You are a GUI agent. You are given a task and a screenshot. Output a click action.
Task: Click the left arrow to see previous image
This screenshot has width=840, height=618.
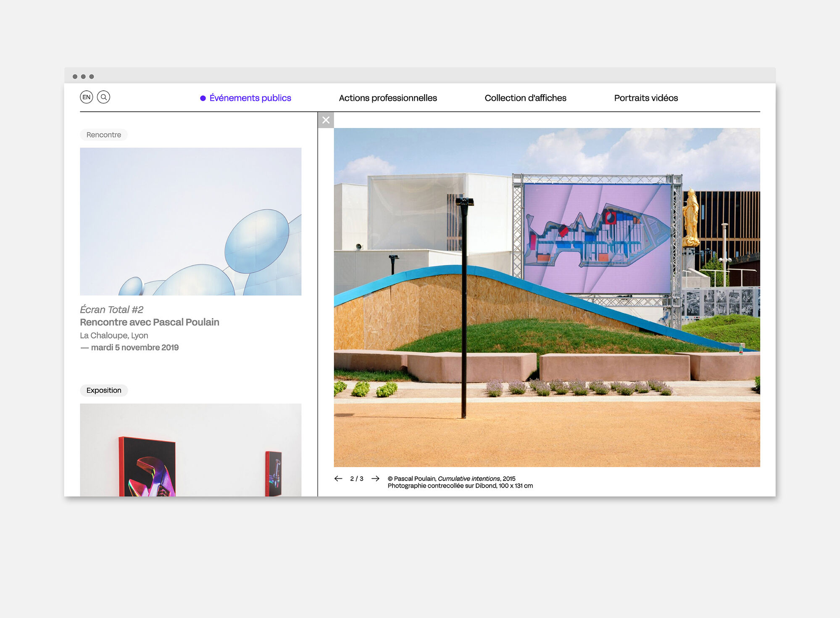point(339,478)
